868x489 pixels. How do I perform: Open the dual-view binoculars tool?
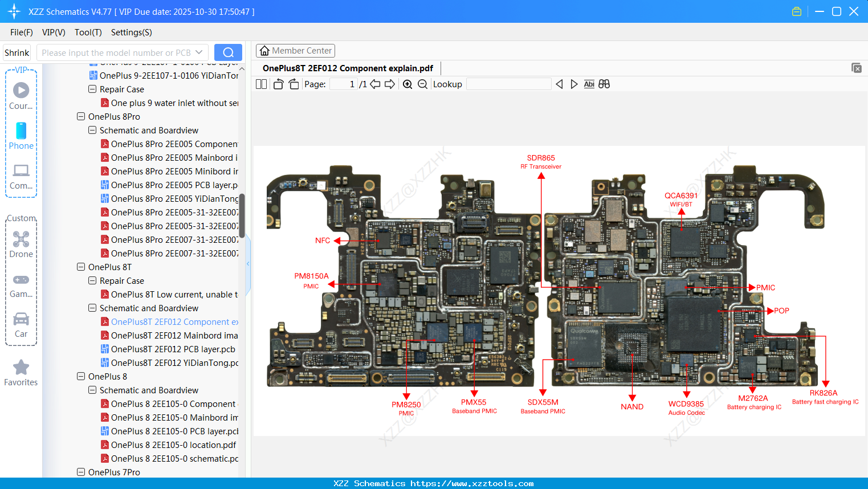click(604, 84)
